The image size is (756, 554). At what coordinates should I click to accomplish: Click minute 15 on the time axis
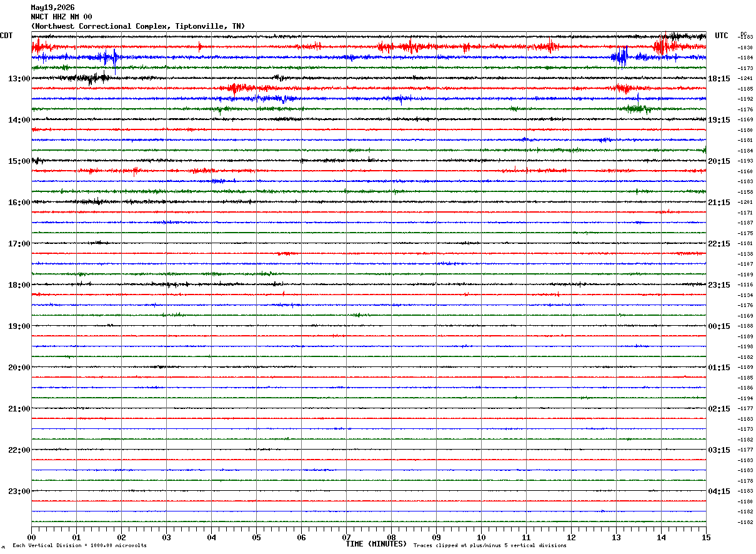pyautogui.click(x=706, y=538)
